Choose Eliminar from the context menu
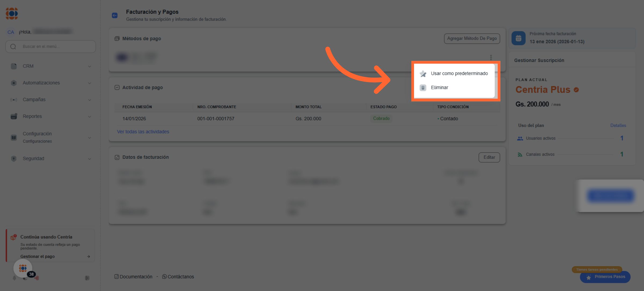The height and width of the screenshot is (291, 644). pos(439,88)
